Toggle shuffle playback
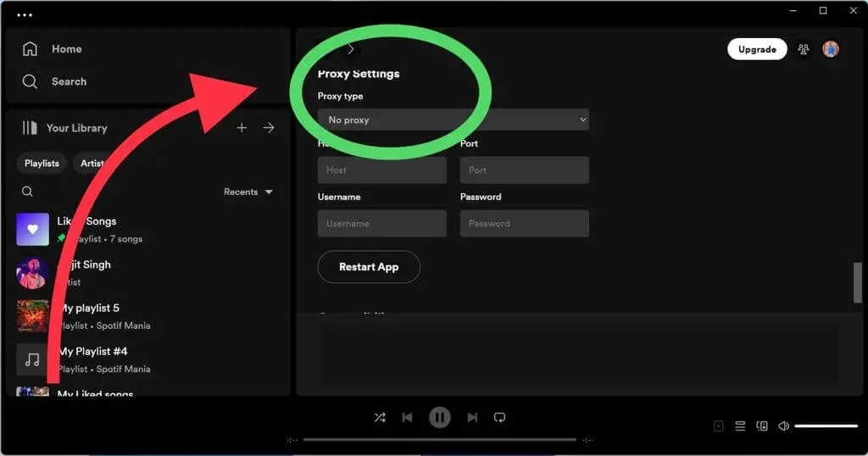Viewport: 868px width, 456px height. (x=380, y=417)
